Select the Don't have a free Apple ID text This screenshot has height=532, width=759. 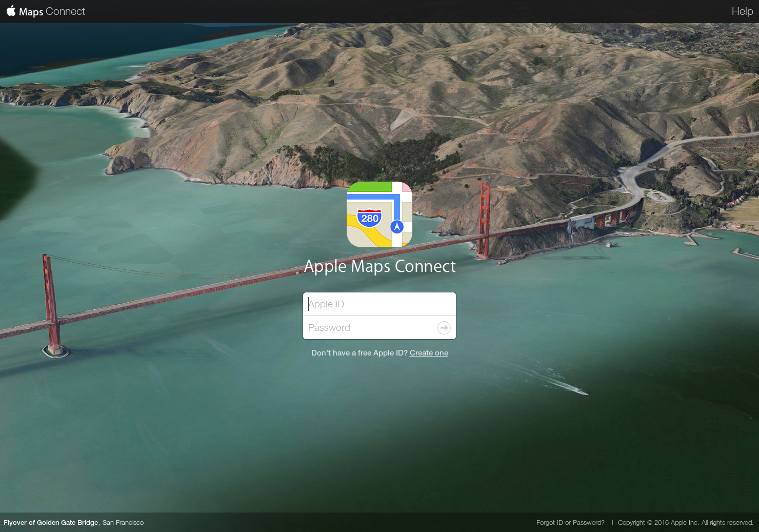[x=358, y=353]
